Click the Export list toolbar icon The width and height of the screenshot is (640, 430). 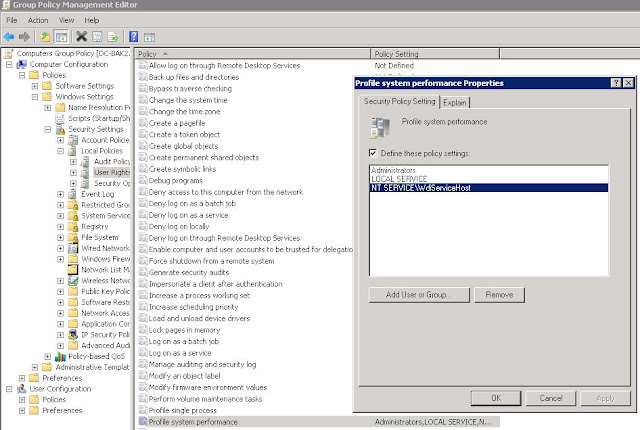(x=113, y=37)
